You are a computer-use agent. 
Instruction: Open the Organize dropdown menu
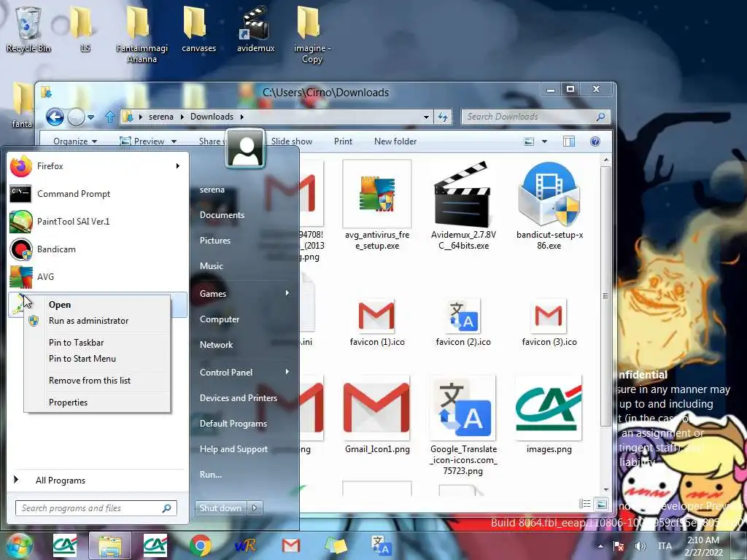75,141
